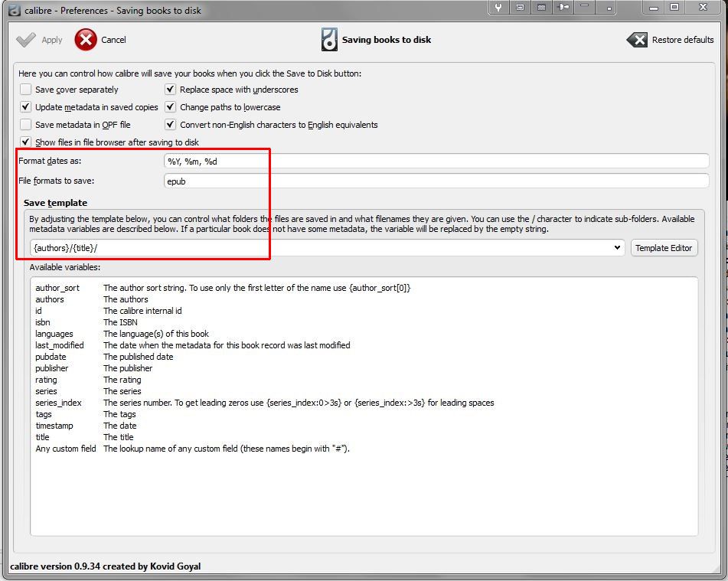This screenshot has width=728, height=581.
Task: Click the isbn variable name
Action: point(43,322)
